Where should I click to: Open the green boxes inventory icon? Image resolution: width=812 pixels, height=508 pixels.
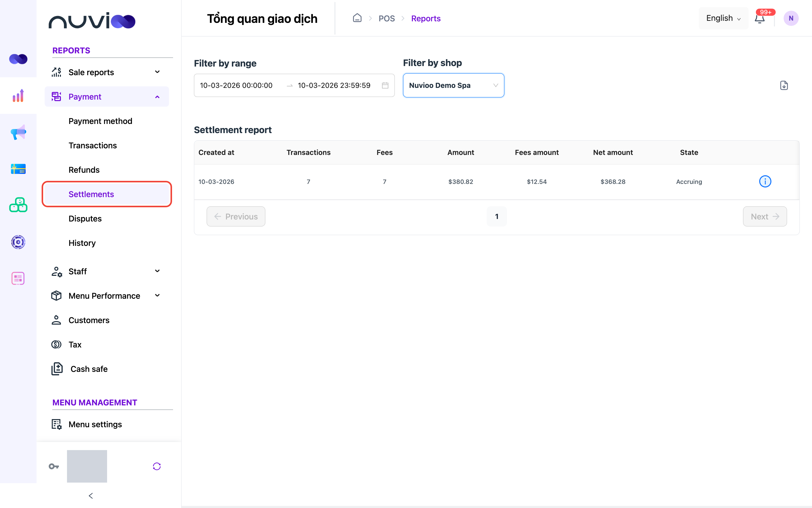(x=18, y=205)
